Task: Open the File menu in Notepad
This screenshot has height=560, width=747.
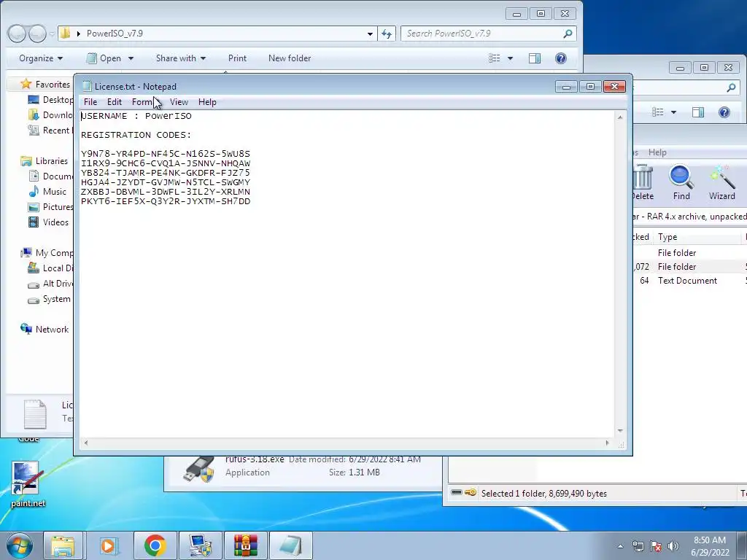Action: [x=90, y=102]
